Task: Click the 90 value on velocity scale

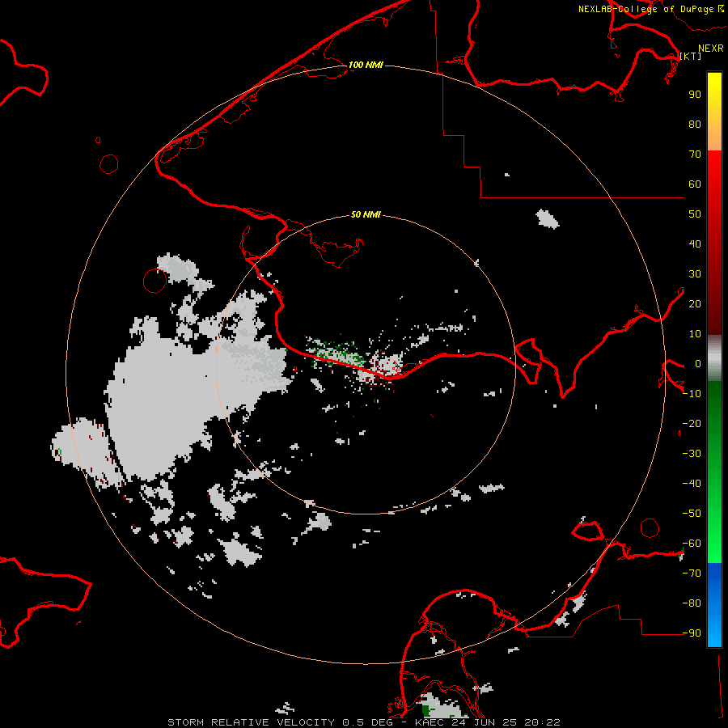Action: [x=695, y=95]
